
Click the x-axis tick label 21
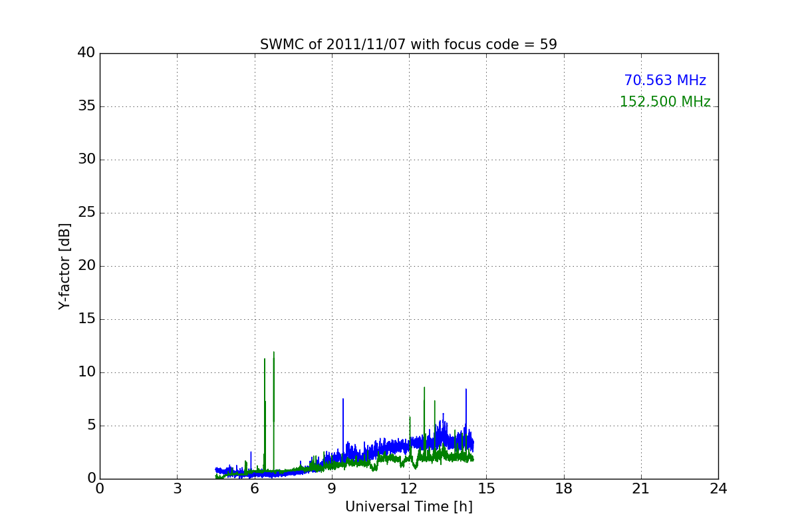click(x=641, y=489)
